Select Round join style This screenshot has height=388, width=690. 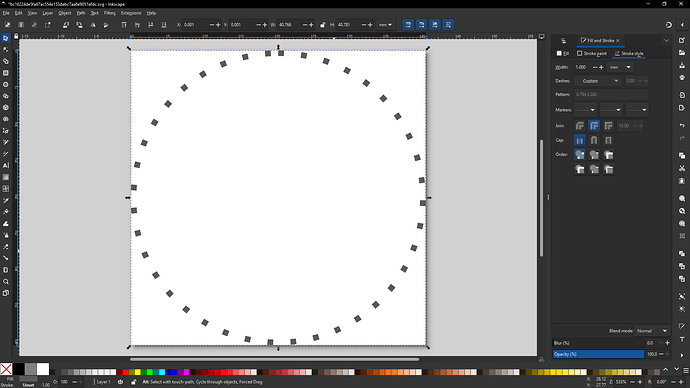pos(594,126)
